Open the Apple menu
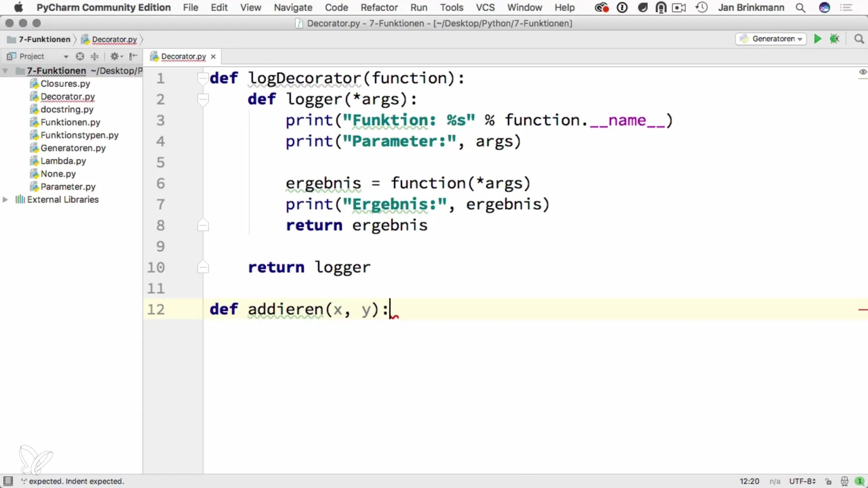The image size is (868, 488). pyautogui.click(x=18, y=8)
